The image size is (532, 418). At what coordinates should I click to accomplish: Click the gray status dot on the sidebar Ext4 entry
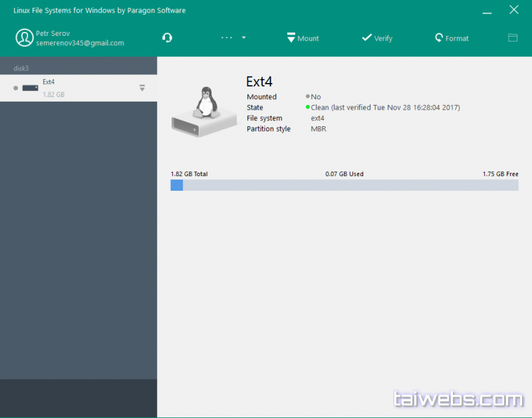pos(15,88)
